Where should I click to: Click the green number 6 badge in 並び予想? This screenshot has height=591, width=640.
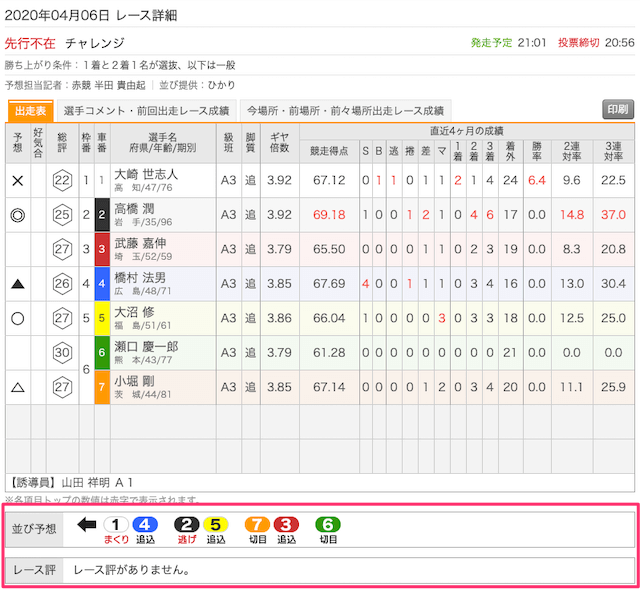(327, 524)
